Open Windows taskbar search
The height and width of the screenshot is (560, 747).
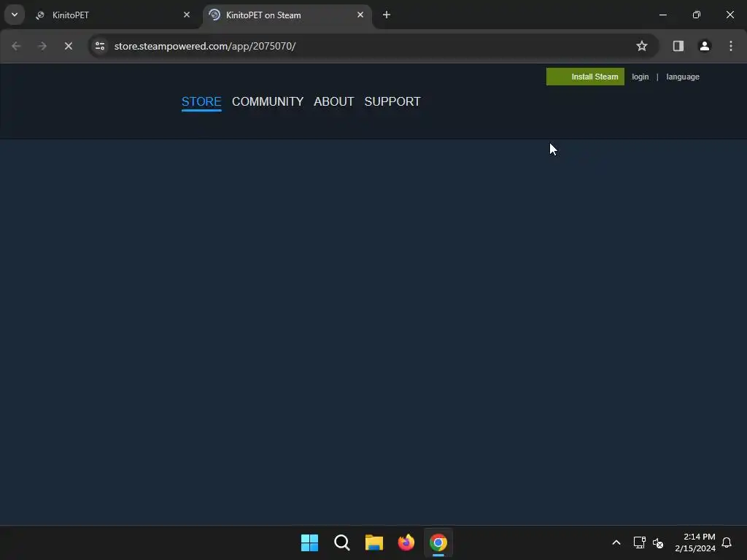click(342, 542)
